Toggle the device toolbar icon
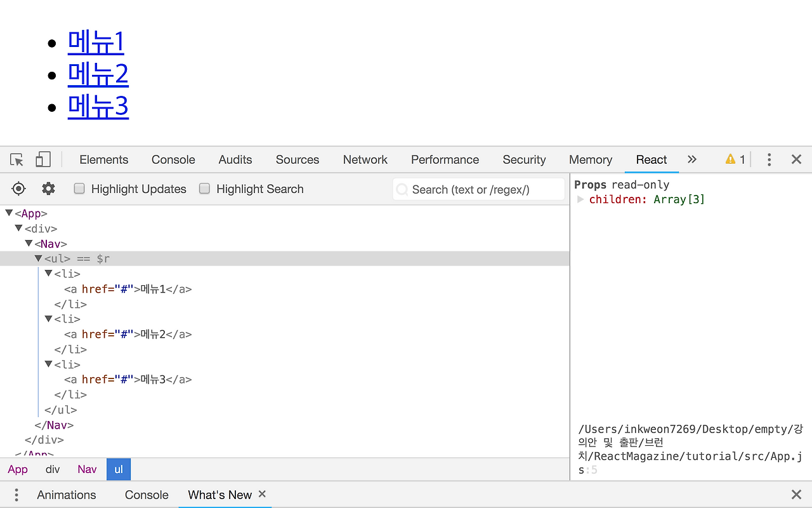The image size is (812, 508). [x=43, y=159]
